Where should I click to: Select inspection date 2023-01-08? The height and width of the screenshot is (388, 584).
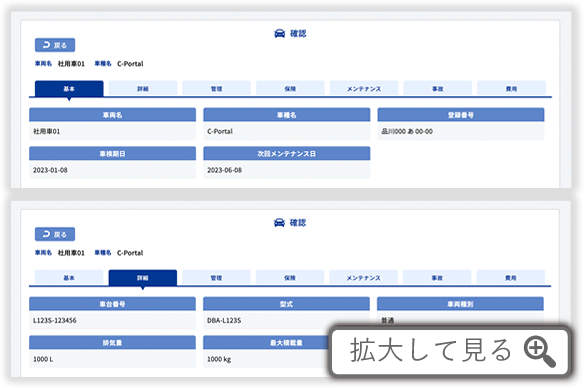pos(50,170)
